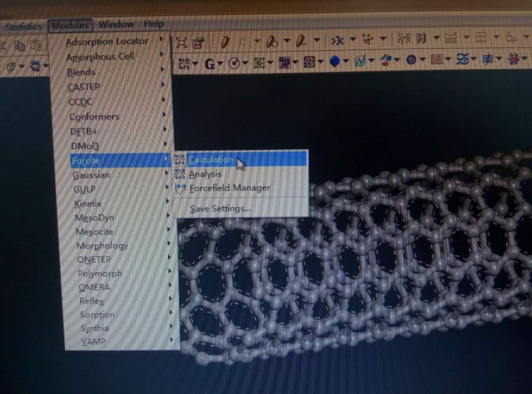
Task: Open dropdown arrow next to the H icon
Action: click(x=437, y=38)
